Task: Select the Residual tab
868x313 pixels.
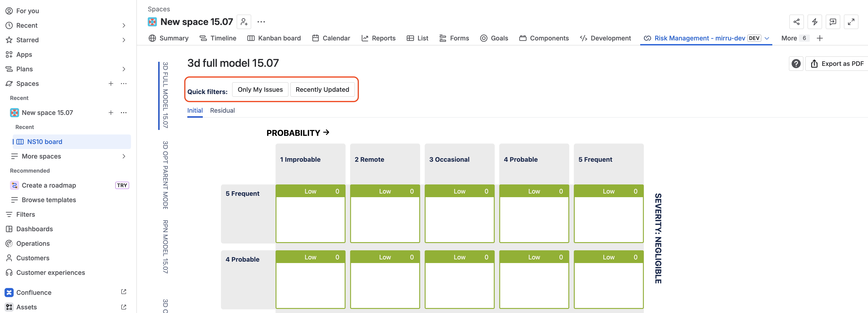Action: (x=222, y=110)
